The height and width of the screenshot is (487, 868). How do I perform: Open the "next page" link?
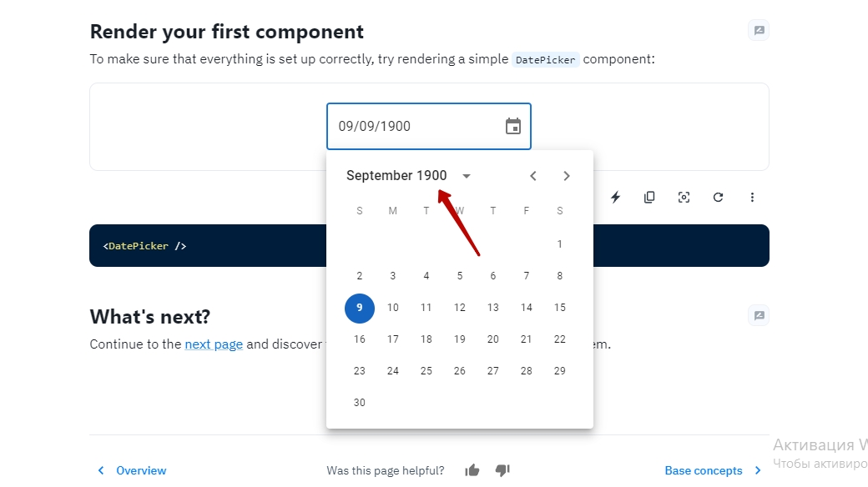point(214,344)
